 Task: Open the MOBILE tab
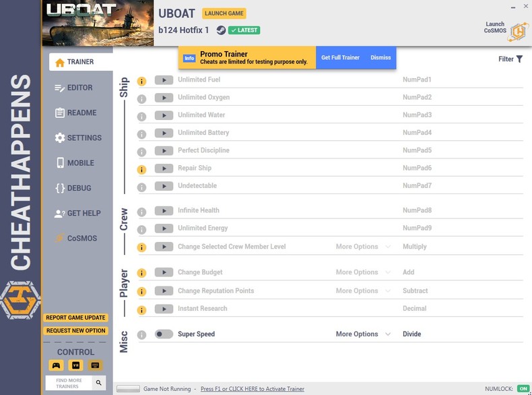(x=75, y=163)
